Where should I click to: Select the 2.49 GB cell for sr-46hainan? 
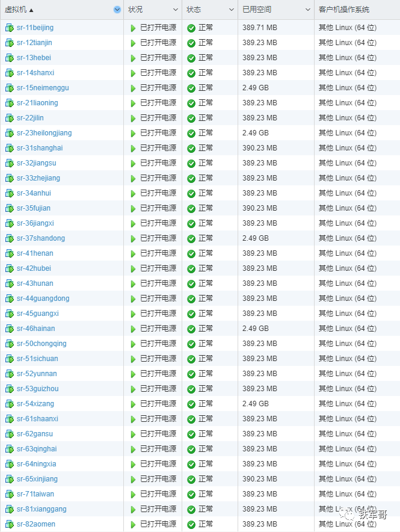(255, 329)
